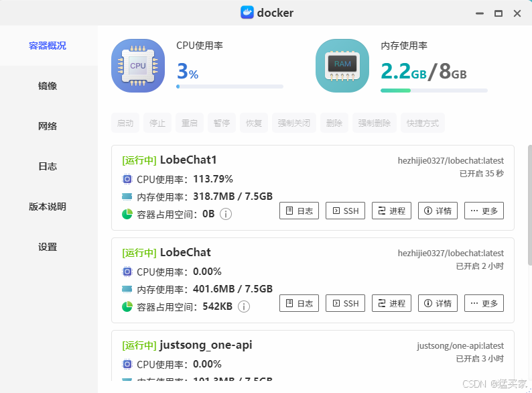View 进程 processes of LobeChat1

391,211
